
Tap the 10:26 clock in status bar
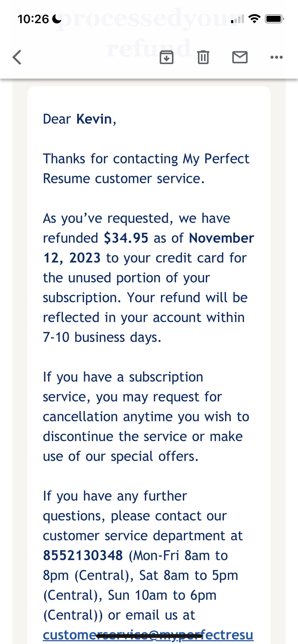tap(33, 19)
